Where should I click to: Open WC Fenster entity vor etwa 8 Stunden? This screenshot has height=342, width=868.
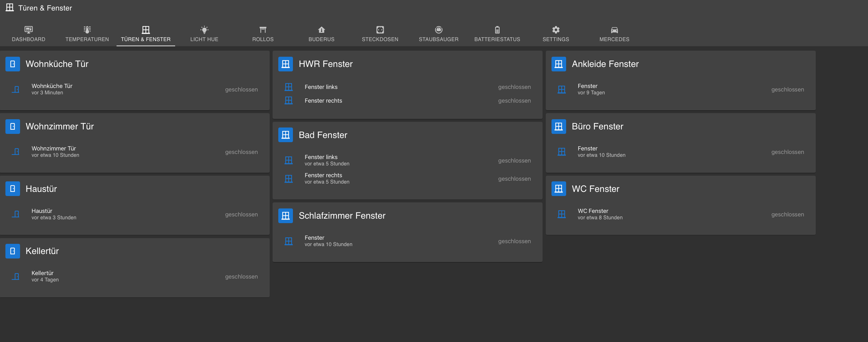point(681,214)
